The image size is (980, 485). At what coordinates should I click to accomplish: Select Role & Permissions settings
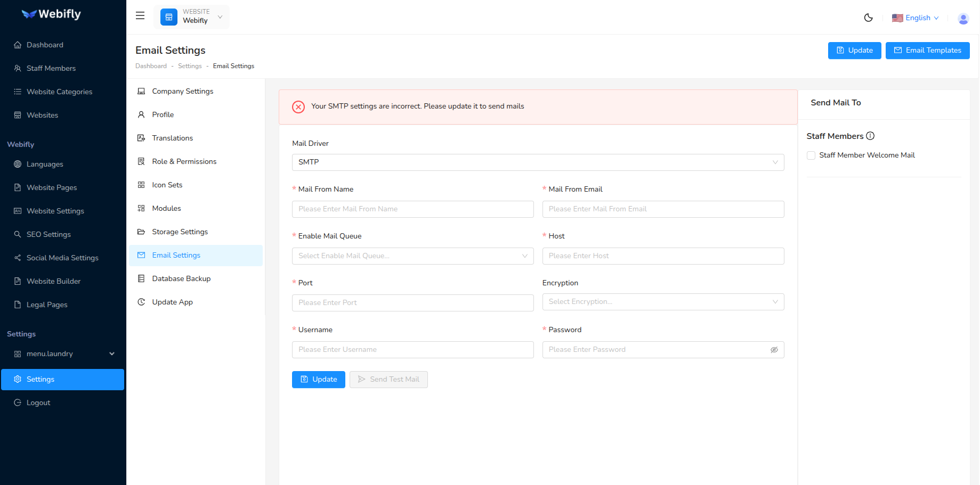(184, 161)
